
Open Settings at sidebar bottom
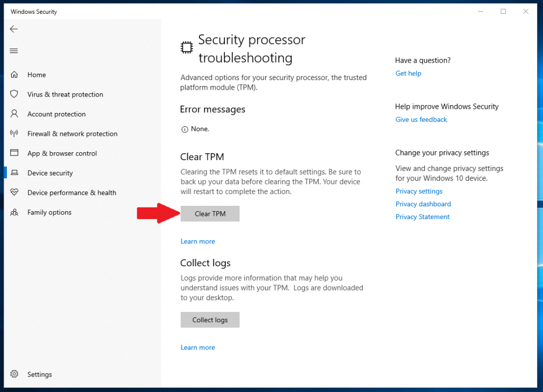click(82, 374)
